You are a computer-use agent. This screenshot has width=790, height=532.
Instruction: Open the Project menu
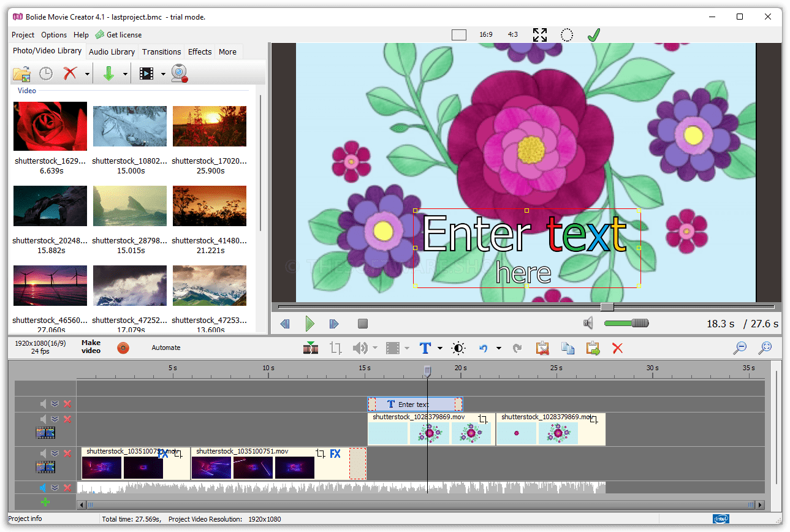(23, 35)
